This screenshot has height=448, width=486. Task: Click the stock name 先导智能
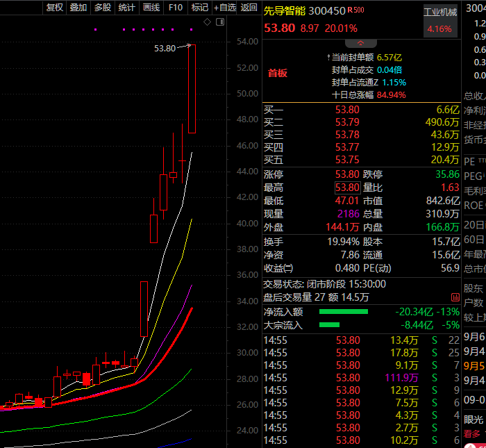(284, 11)
